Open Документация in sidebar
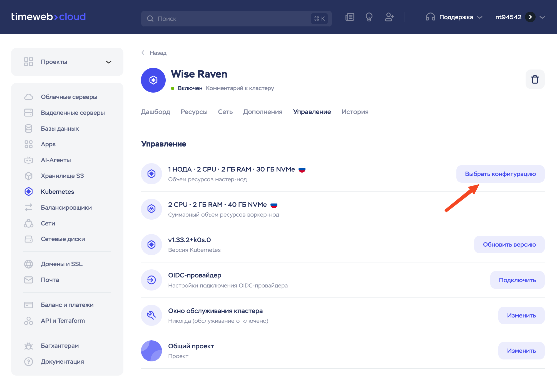This screenshot has height=392, width=557. click(62, 361)
